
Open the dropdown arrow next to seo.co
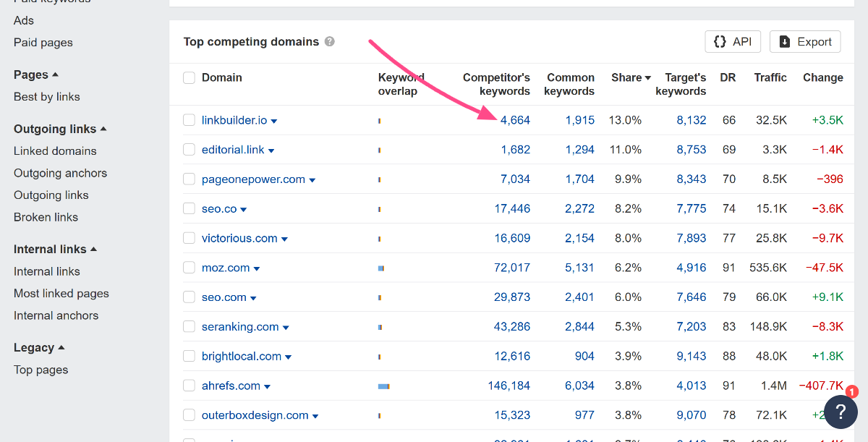[244, 210]
